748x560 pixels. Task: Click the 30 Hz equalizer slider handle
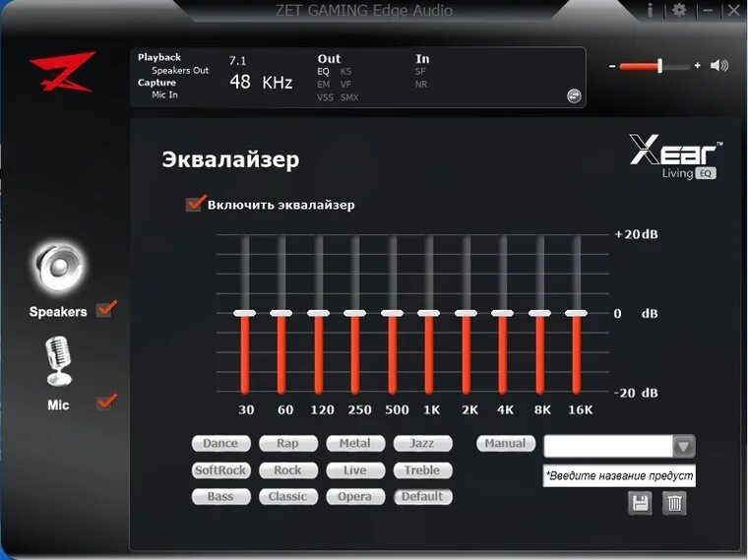coord(245,313)
